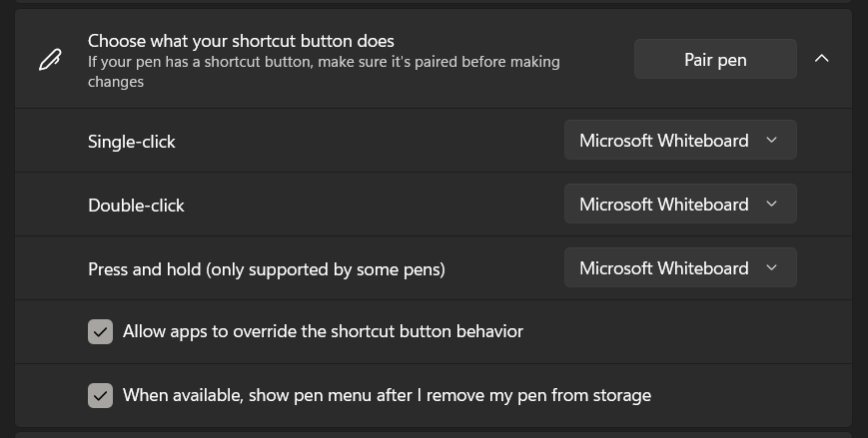Click the "When available, show pen menu" label text

(387, 395)
